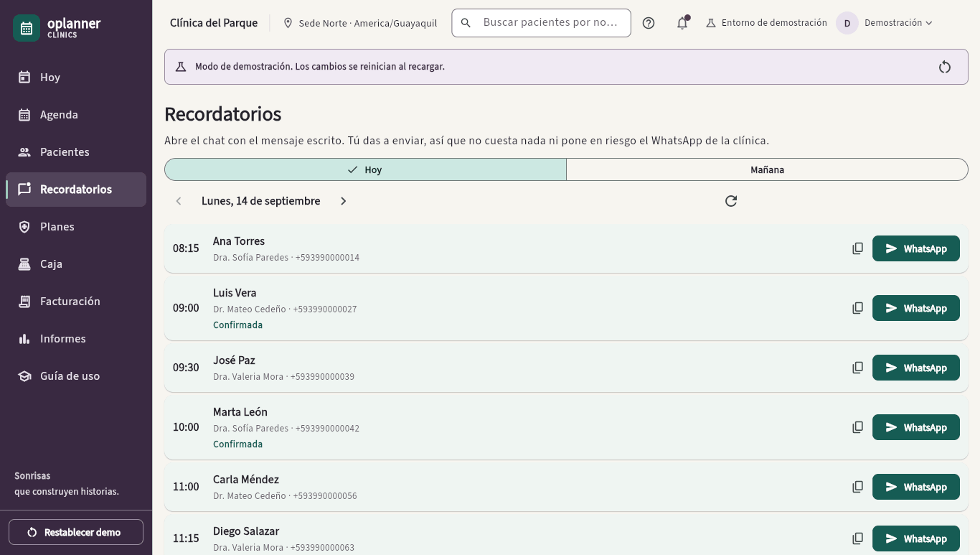Focus the patient search field
This screenshot has width=980, height=555.
point(541,23)
